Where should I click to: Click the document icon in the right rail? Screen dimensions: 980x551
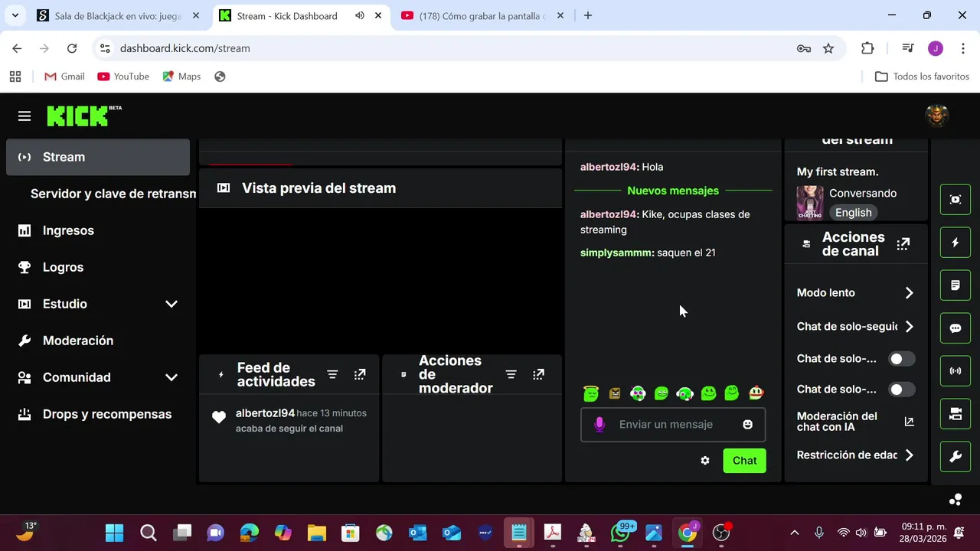pos(955,285)
